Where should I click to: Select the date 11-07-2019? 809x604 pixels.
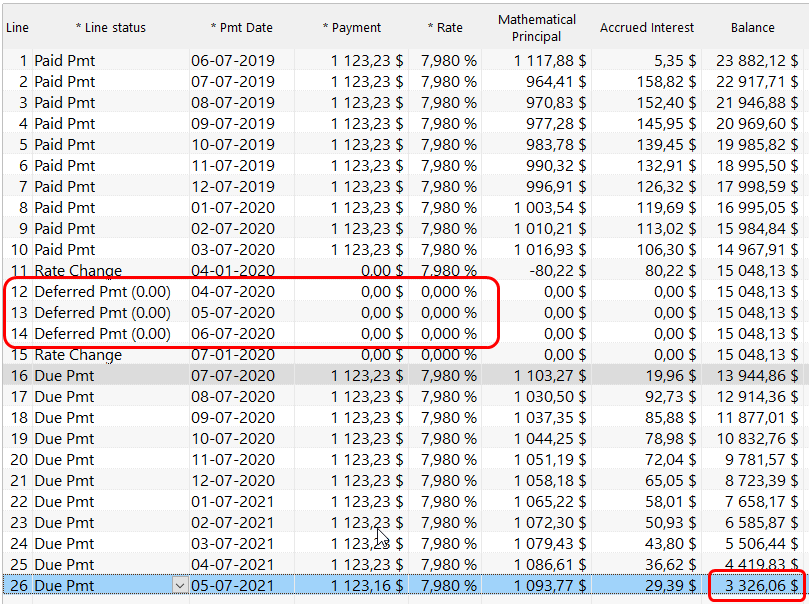(233, 166)
